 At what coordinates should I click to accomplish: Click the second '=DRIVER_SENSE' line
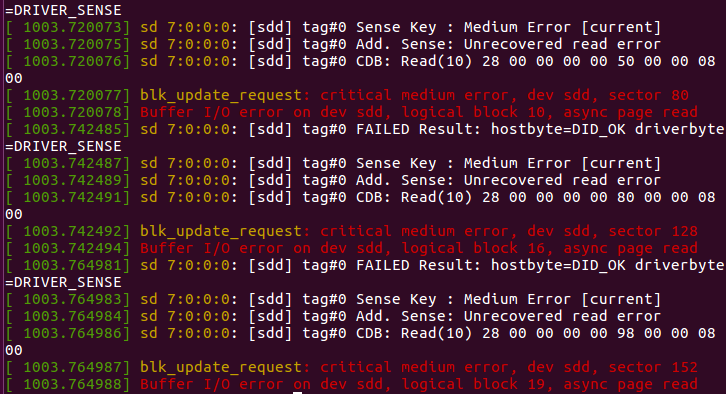(63, 147)
